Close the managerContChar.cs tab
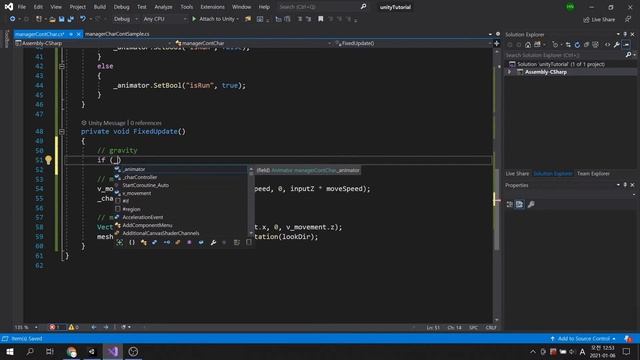 point(79,34)
